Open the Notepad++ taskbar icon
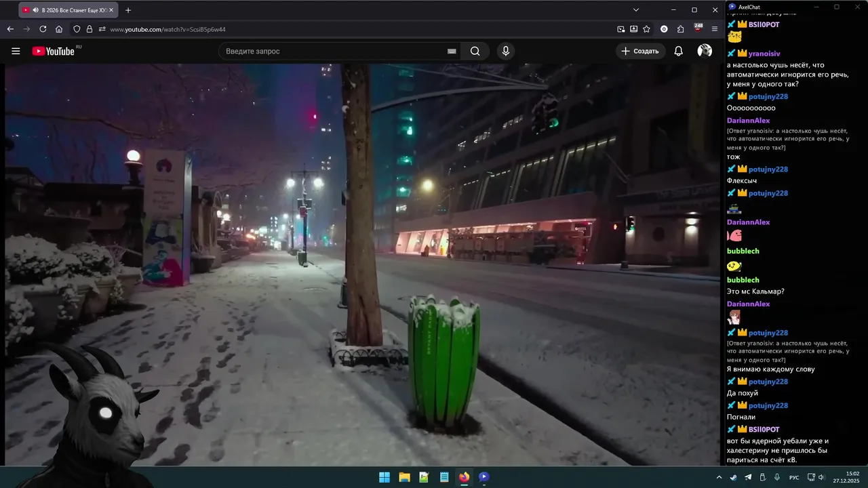The image size is (868, 488). pyautogui.click(x=424, y=477)
